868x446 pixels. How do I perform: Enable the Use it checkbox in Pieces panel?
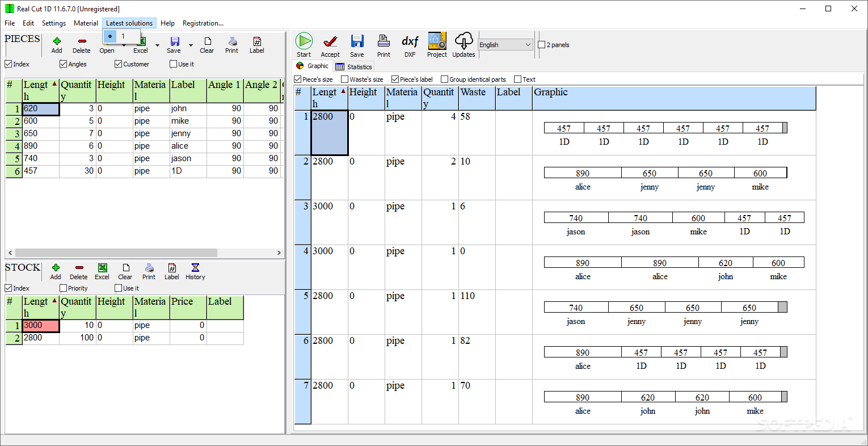[x=174, y=64]
